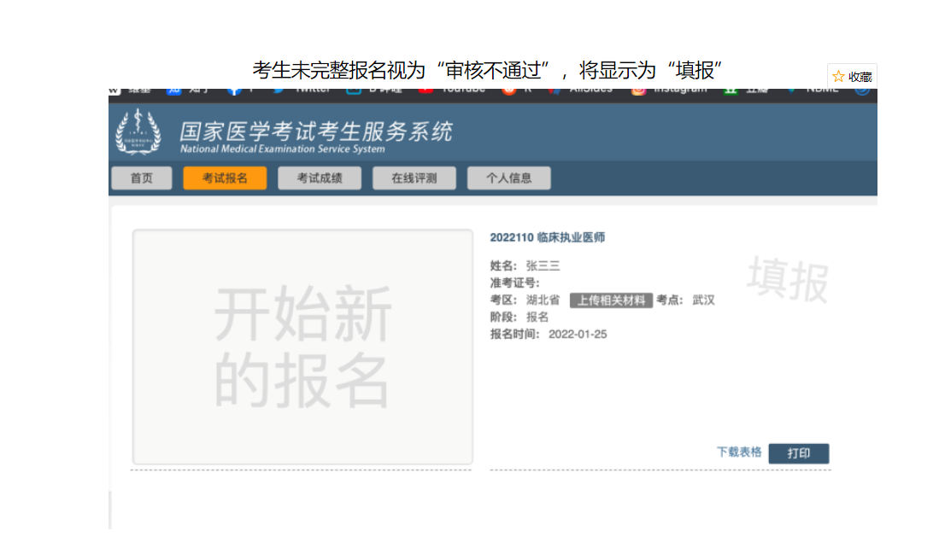
Task: Click the 收藏 star button
Action: tap(852, 76)
